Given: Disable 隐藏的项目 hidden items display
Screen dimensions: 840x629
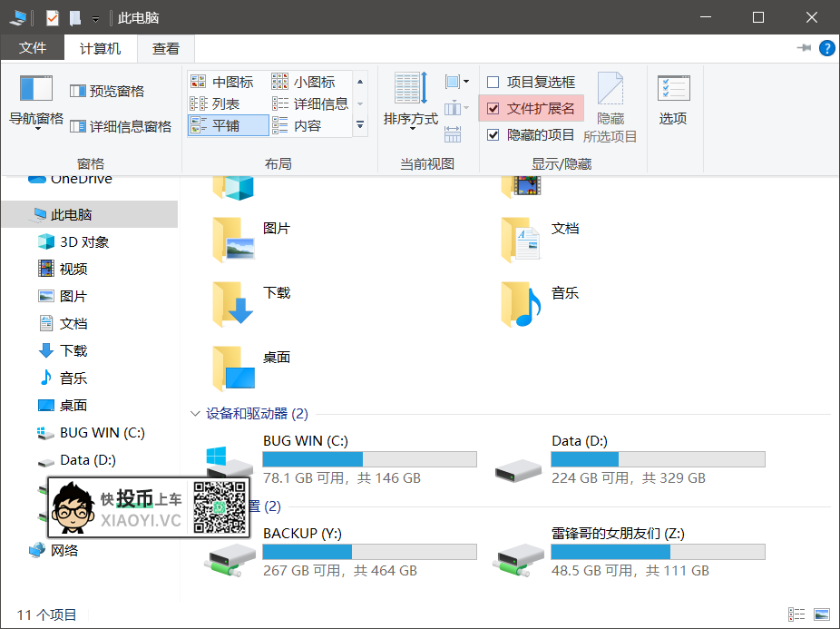Looking at the screenshot, I should pyautogui.click(x=493, y=133).
